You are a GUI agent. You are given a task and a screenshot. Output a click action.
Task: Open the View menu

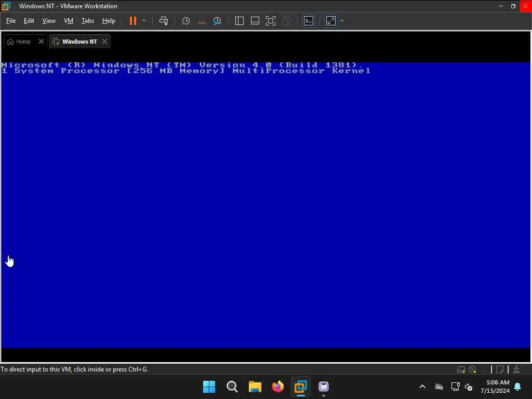[49, 21]
